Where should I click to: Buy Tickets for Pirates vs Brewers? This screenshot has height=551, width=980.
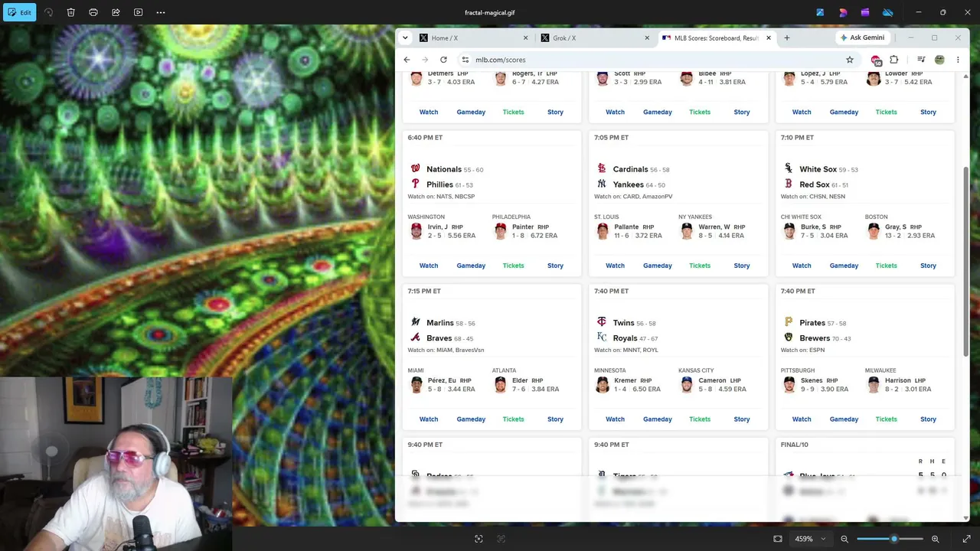pyautogui.click(x=886, y=419)
